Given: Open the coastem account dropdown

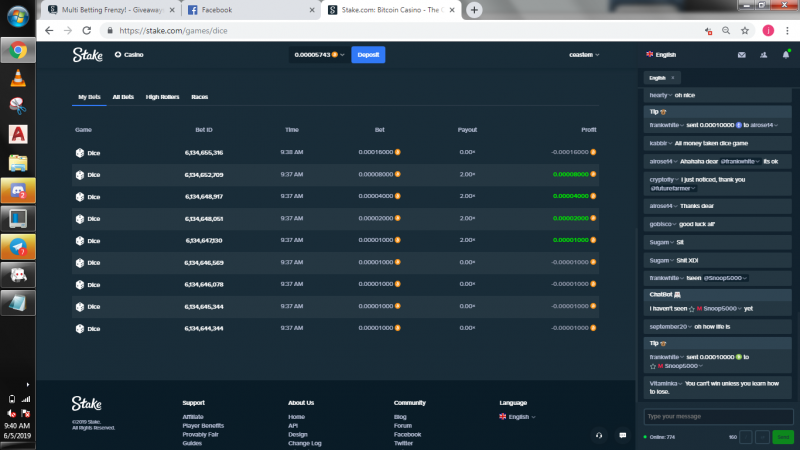Looking at the screenshot, I should [584, 55].
